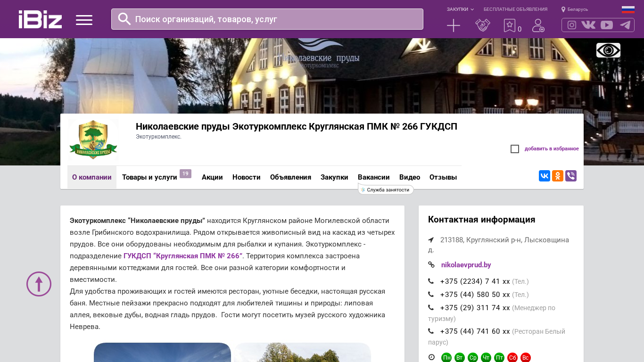Screen dimensions: 644x362
Task: Click the Экотуркомплекс. subtitle text
Action: click(x=158, y=137)
